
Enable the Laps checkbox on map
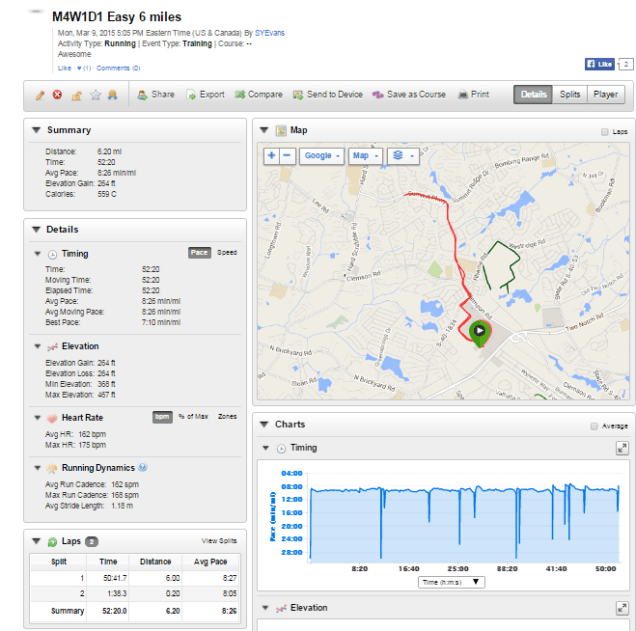point(604,131)
